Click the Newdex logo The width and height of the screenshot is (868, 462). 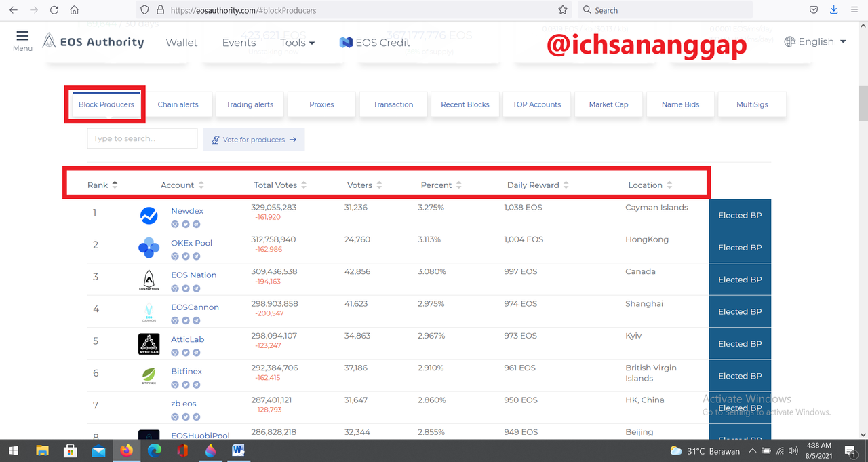(x=149, y=216)
